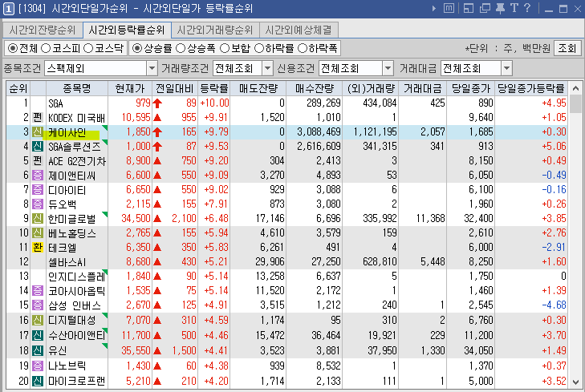Click the 신 badge beside 한미글로벌
Image resolution: width=585 pixels, height=392 pixels.
37,218
